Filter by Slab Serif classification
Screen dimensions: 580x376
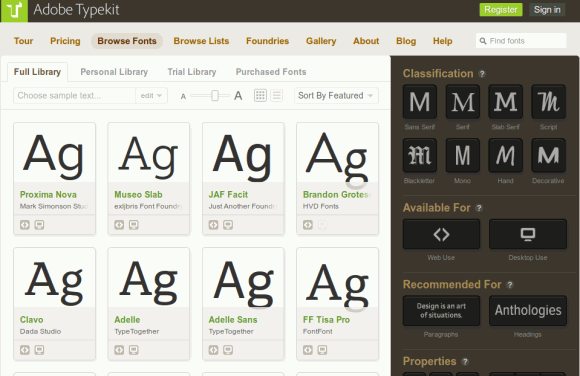[x=505, y=102]
